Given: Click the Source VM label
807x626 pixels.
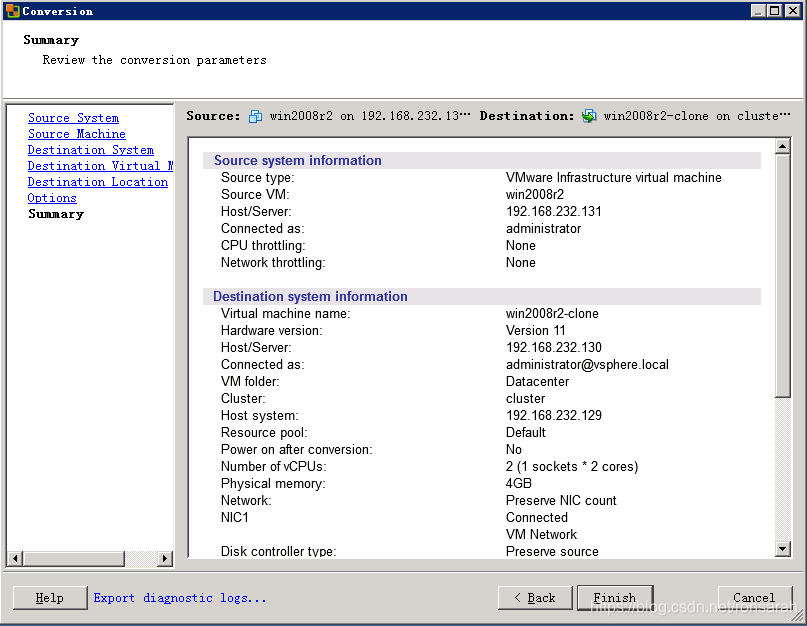Looking at the screenshot, I should (x=255, y=195).
